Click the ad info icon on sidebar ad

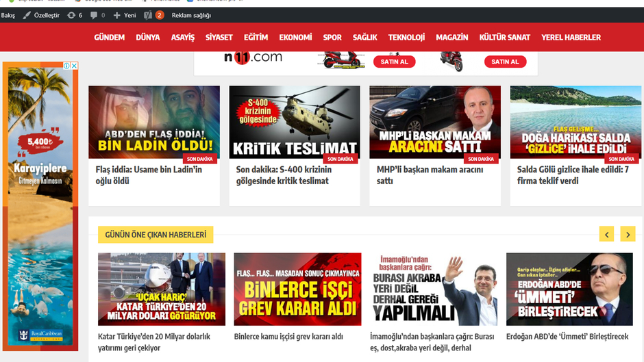(x=66, y=66)
